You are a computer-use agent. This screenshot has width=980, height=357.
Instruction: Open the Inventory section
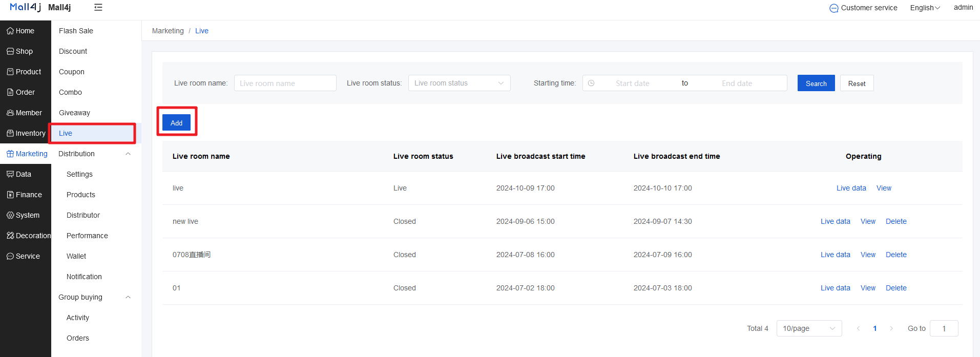(x=26, y=133)
